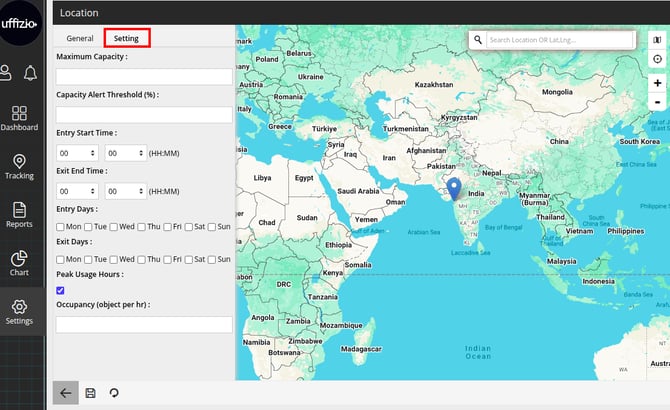Click the reset refresh icon
670x410 pixels.
[114, 393]
